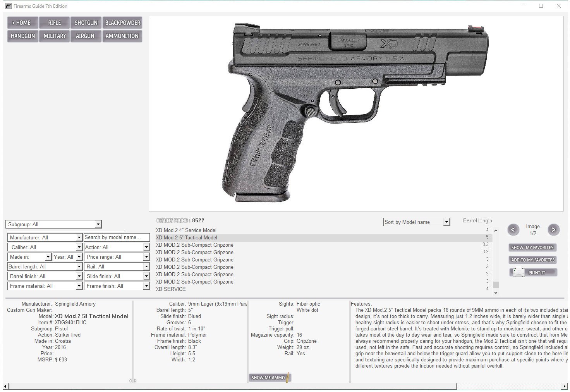The width and height of the screenshot is (570, 392).
Task: Switch to the Shotgun category
Action: pyautogui.click(x=86, y=23)
